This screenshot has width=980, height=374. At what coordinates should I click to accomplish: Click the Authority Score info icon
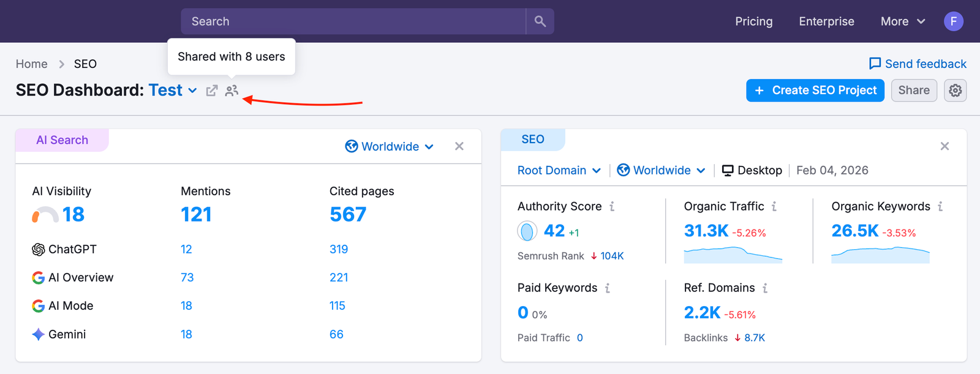pos(612,206)
